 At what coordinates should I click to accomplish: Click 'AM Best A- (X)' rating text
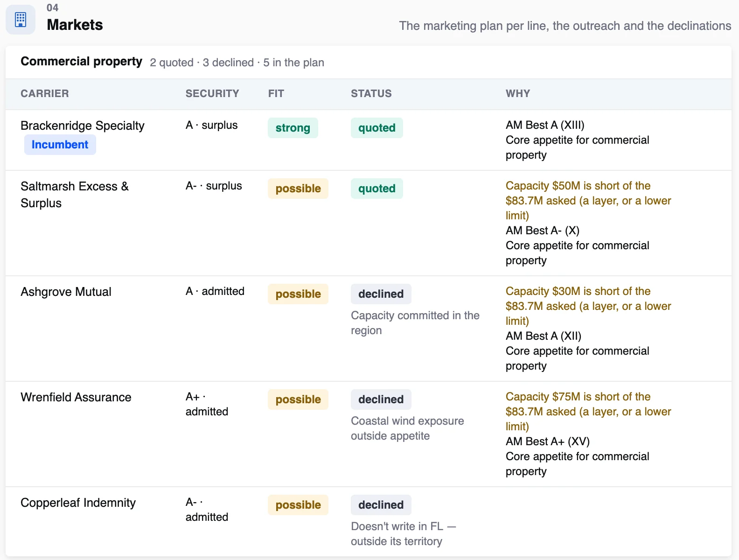[543, 231]
